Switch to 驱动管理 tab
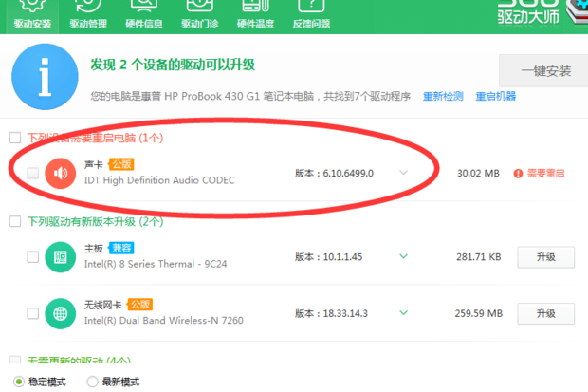 coord(88,16)
